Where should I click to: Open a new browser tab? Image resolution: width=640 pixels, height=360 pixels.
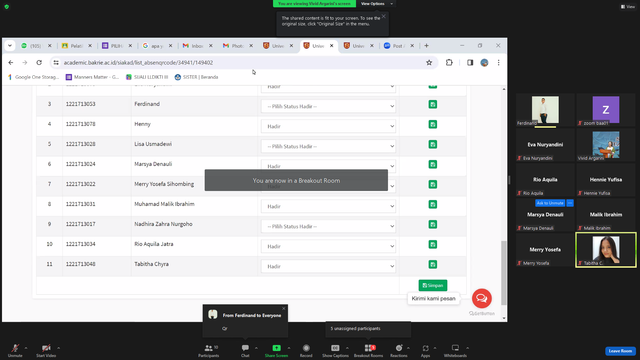pyautogui.click(x=426, y=46)
